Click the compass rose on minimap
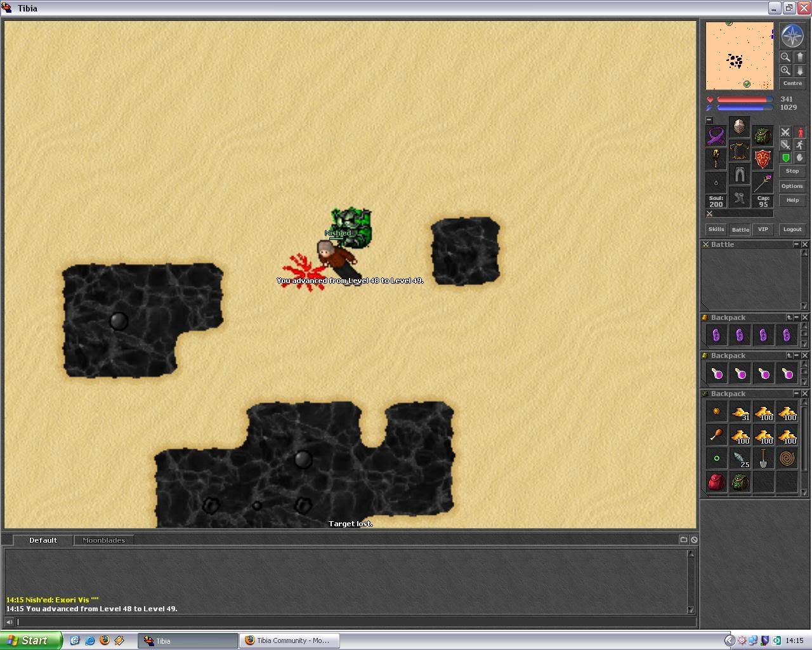The width and height of the screenshot is (812, 650). click(792, 36)
